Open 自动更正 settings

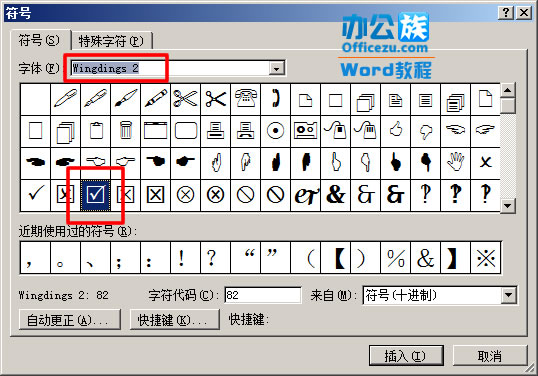coord(70,320)
